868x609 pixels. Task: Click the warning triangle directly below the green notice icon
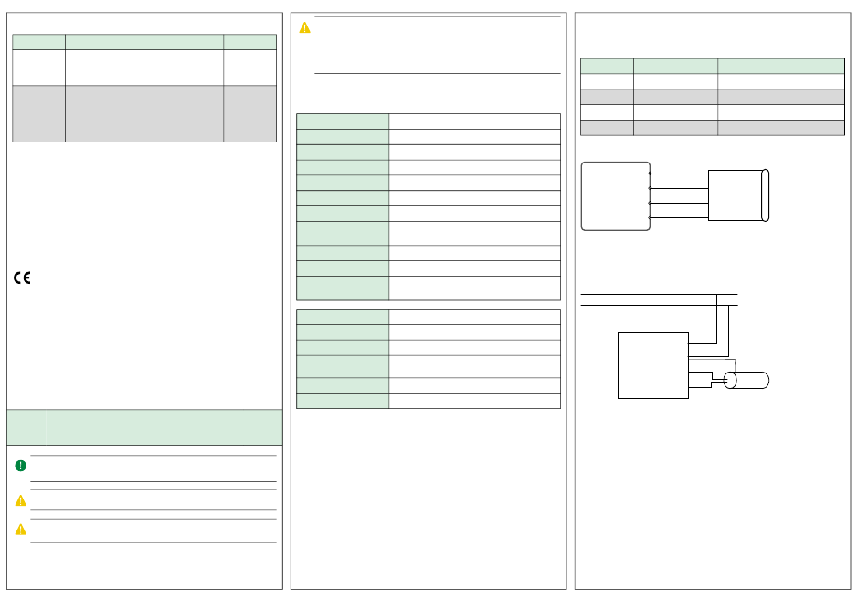[x=20, y=500]
